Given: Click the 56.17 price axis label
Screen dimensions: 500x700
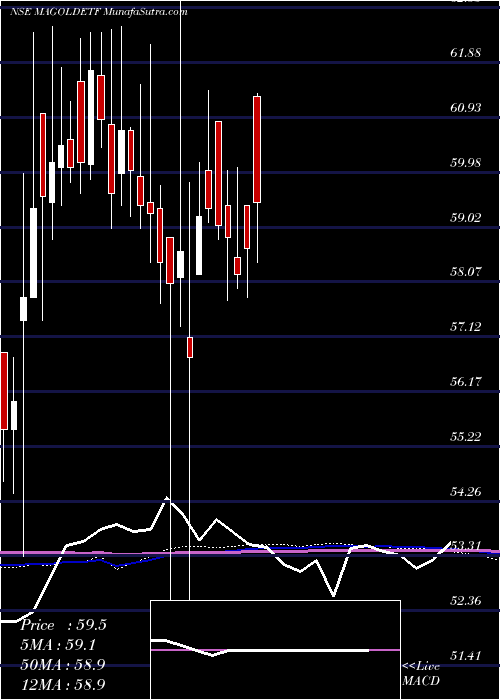Looking at the screenshot, I should tap(465, 381).
